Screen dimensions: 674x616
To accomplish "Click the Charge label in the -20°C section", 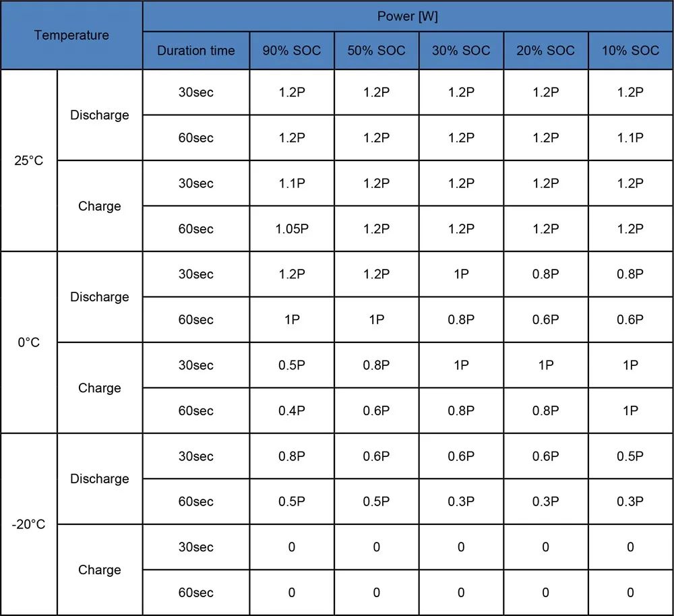I will (99, 569).
